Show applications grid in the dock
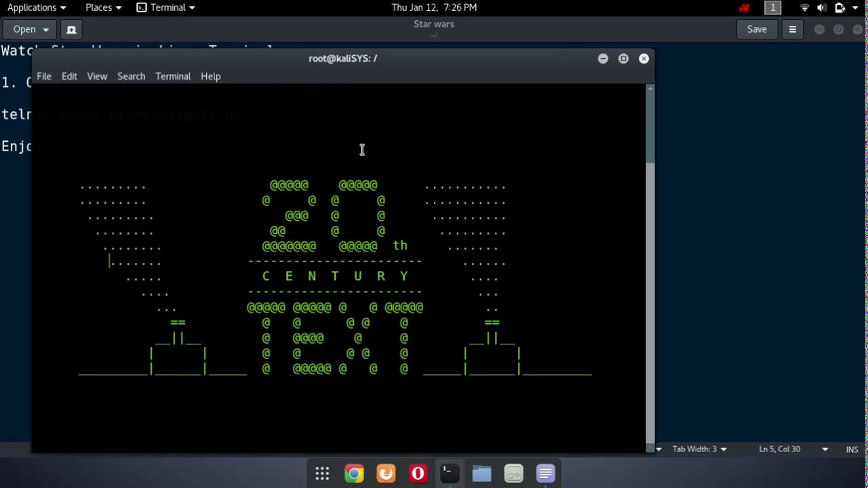The height and width of the screenshot is (488, 868). (322, 473)
